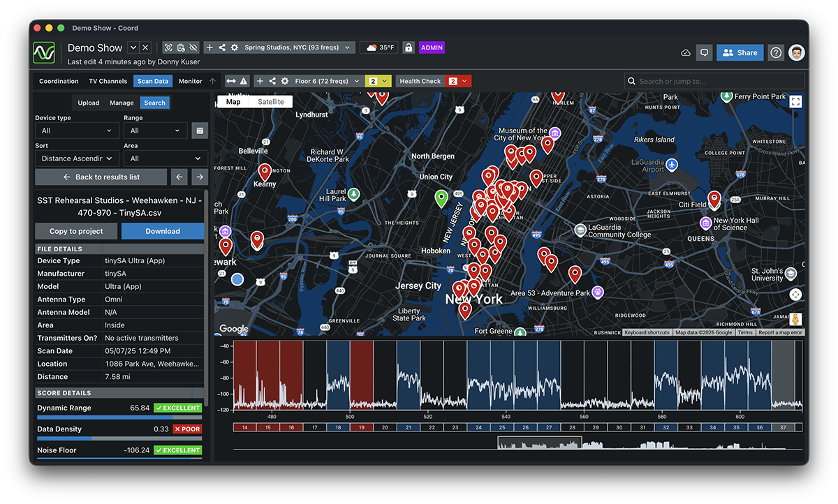Screen dimensions: 838x504
Task: Click the settings gear beside Floor 6
Action: pyautogui.click(x=285, y=81)
